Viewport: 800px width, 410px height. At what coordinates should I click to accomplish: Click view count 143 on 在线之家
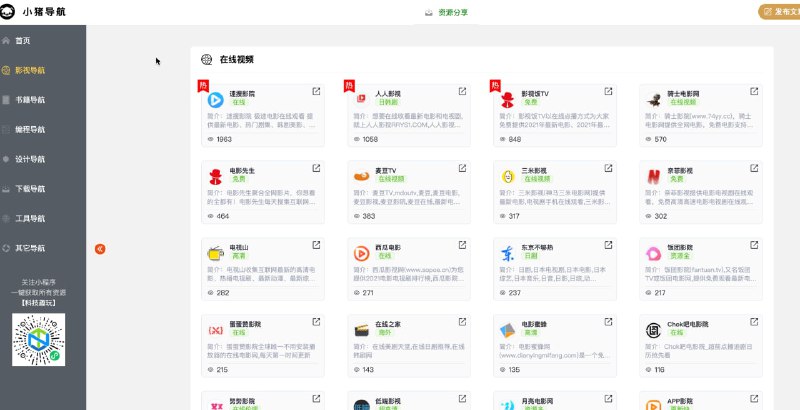pyautogui.click(x=368, y=370)
